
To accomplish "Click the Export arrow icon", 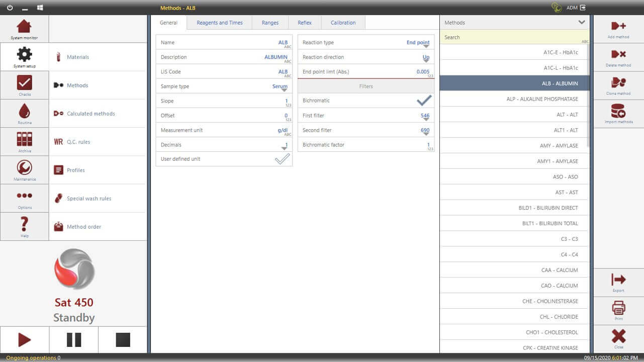I will coord(618,280).
